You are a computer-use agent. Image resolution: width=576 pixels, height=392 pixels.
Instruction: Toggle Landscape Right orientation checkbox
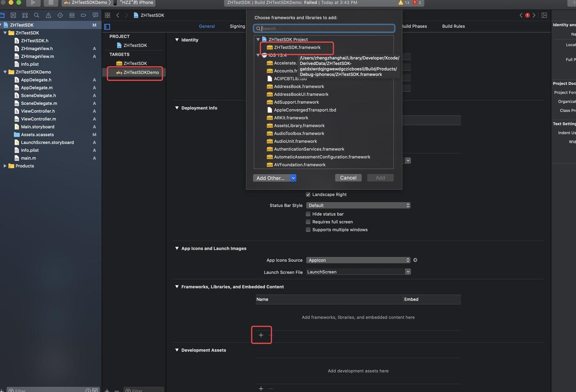308,195
